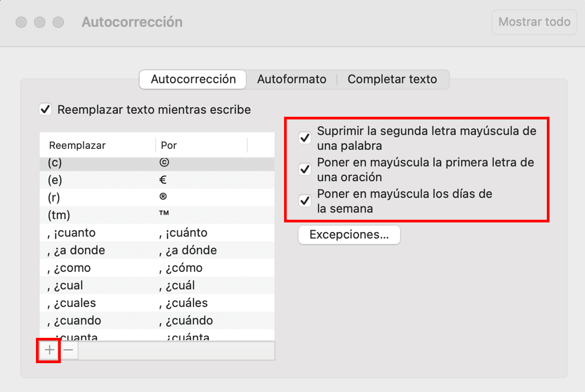Click the plus button to add entry
Image resolution: width=585 pixels, height=392 pixels.
coord(49,350)
